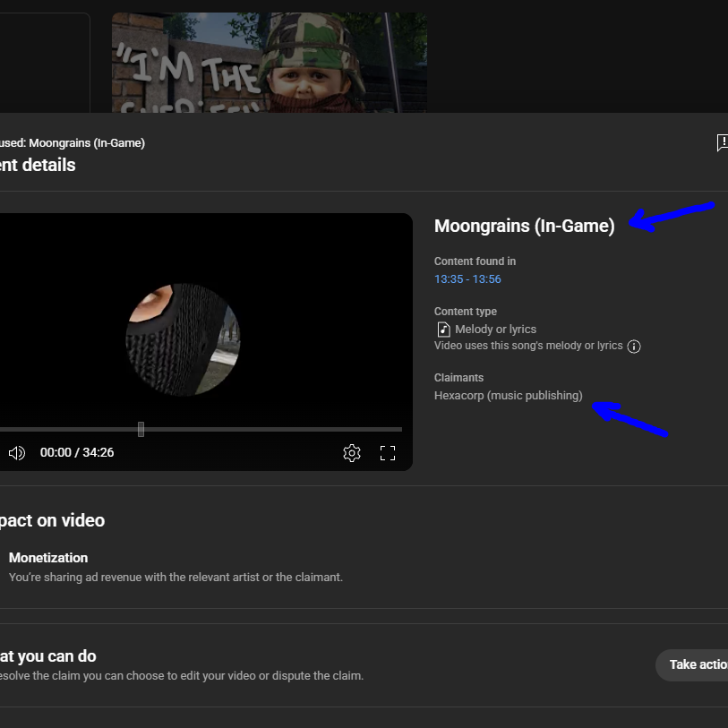Click the Hexacorp (music publishing) claimant
Viewport: 728px width, 728px height.
(508, 396)
